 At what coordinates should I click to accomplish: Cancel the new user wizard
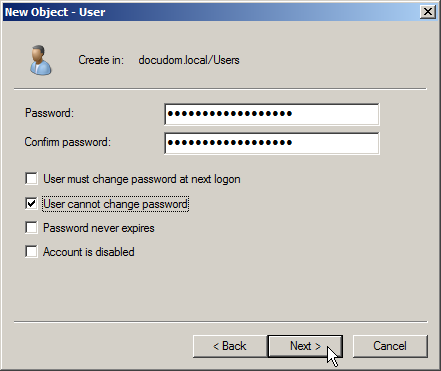390,346
